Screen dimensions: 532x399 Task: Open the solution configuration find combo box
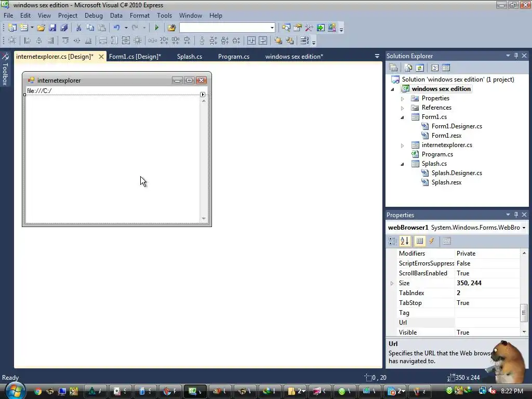click(x=227, y=28)
